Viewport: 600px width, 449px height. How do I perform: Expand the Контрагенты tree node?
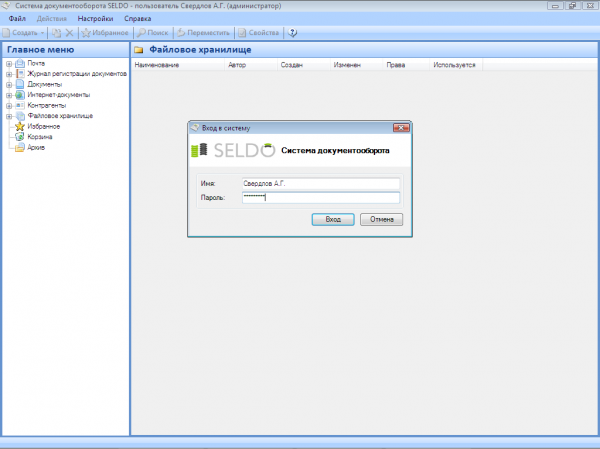tap(9, 106)
